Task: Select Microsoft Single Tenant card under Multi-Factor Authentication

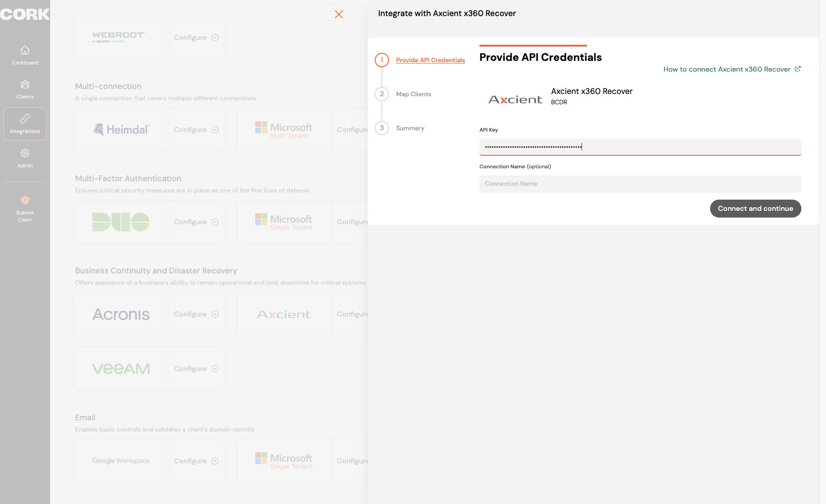Action: click(x=302, y=222)
